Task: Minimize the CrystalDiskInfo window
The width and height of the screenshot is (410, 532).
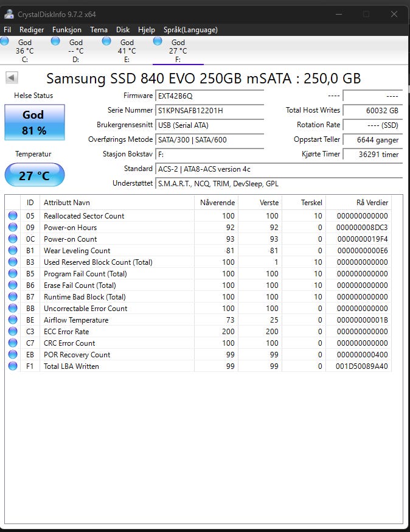Action: (x=338, y=14)
